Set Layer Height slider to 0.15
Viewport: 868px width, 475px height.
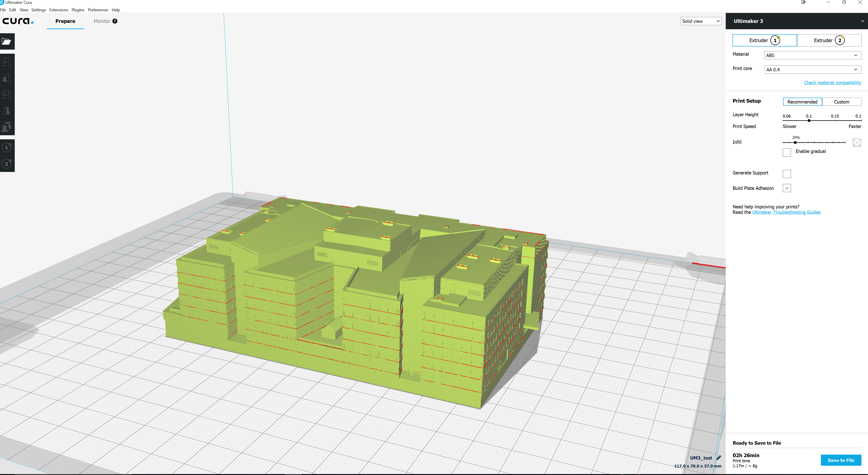click(835, 120)
